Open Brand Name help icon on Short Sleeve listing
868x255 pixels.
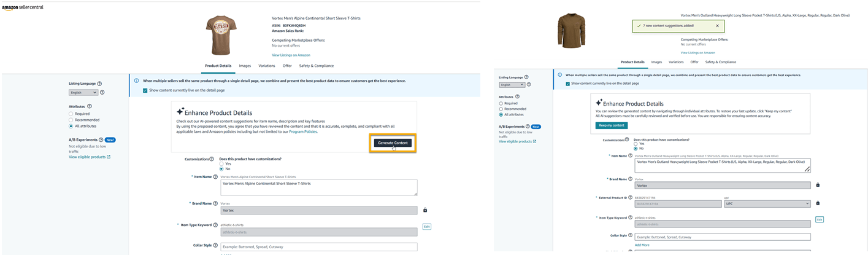pyautogui.click(x=216, y=203)
